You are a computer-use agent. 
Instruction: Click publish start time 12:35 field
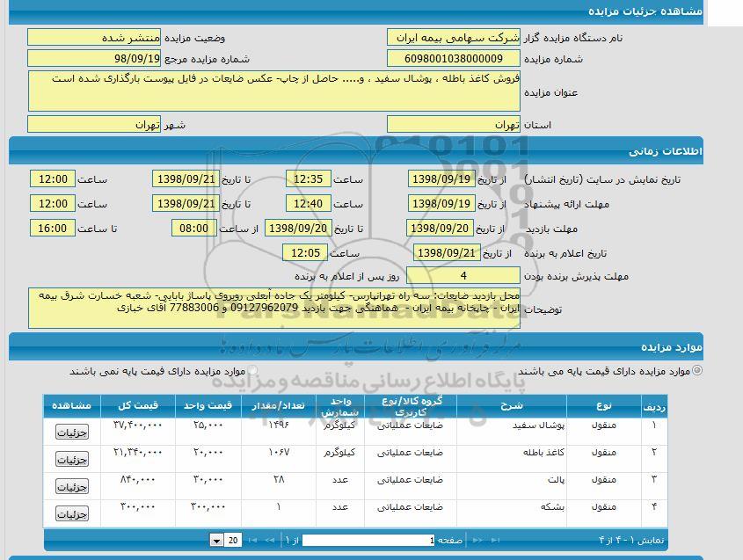coord(308,179)
